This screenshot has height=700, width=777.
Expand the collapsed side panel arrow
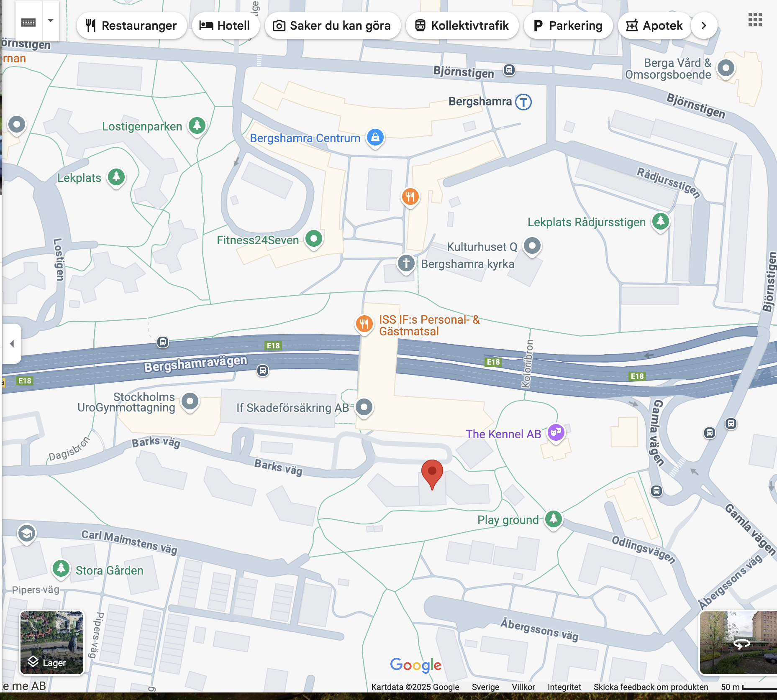[x=12, y=344]
